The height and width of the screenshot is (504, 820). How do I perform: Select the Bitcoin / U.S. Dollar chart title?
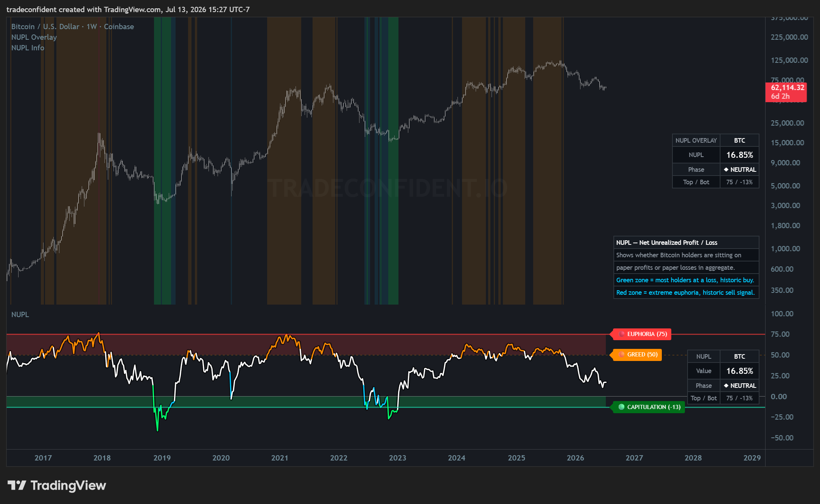pyautogui.click(x=73, y=26)
